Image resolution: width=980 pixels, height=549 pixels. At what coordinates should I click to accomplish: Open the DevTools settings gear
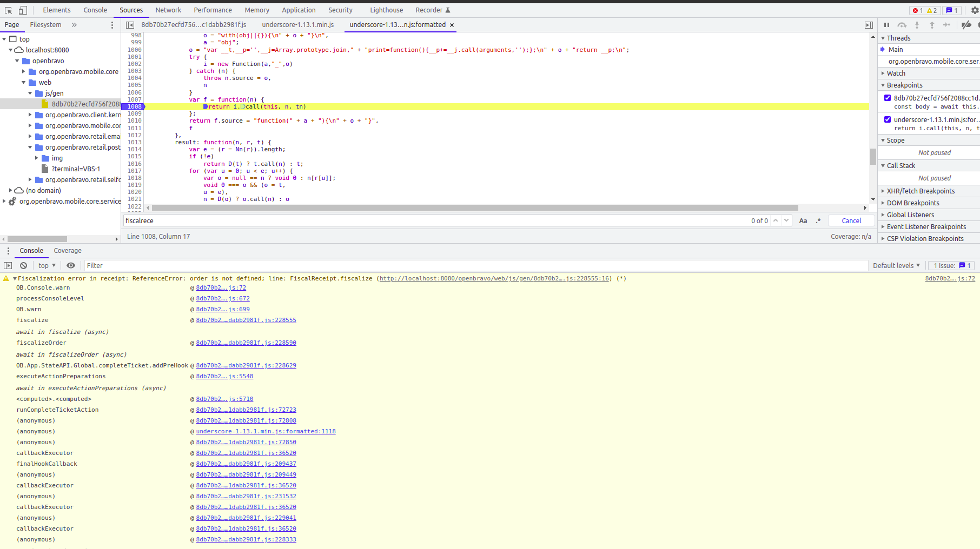[975, 10]
